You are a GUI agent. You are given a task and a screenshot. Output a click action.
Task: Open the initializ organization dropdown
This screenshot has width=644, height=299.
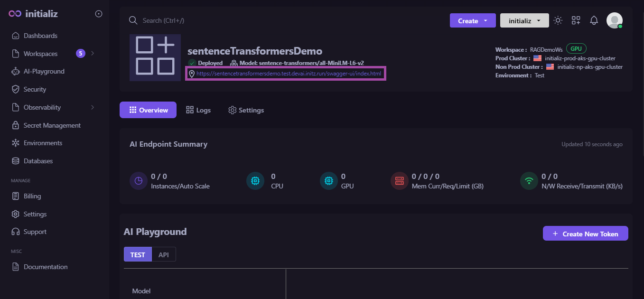tap(524, 20)
